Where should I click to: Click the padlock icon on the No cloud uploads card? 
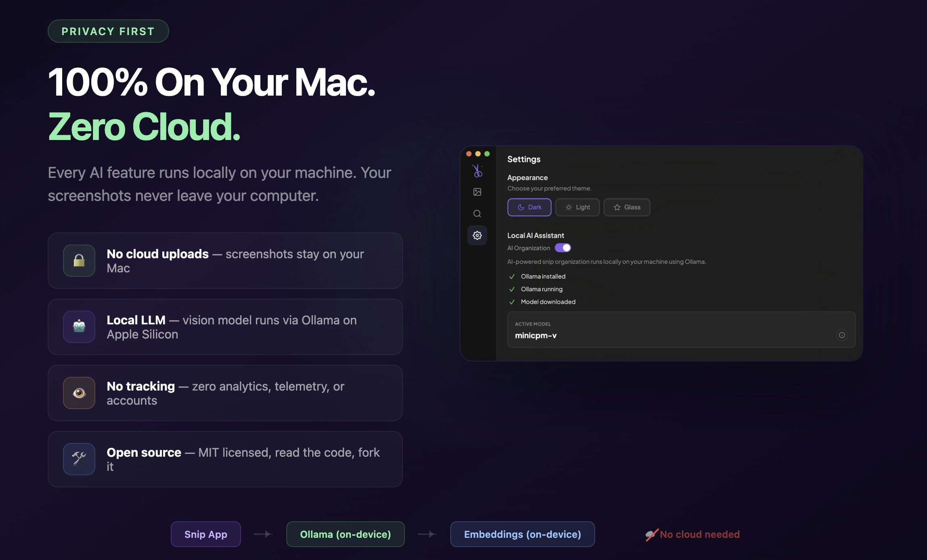79,261
